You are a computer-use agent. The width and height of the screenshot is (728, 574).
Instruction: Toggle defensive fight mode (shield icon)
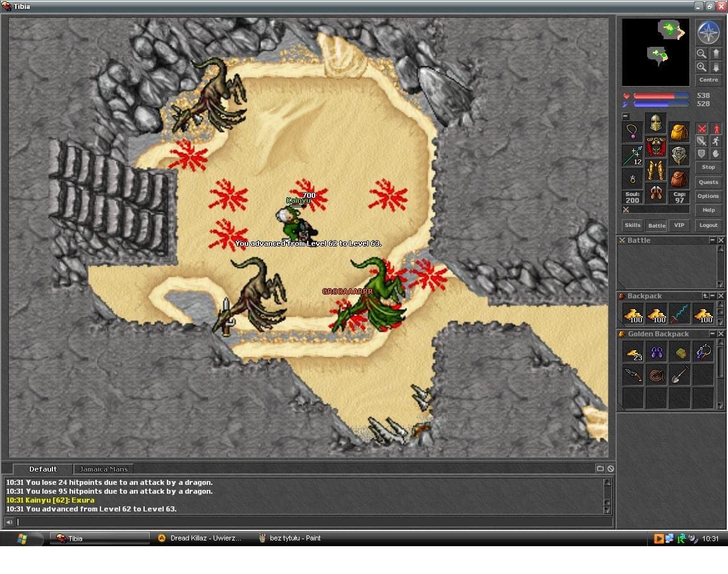pyautogui.click(x=701, y=154)
